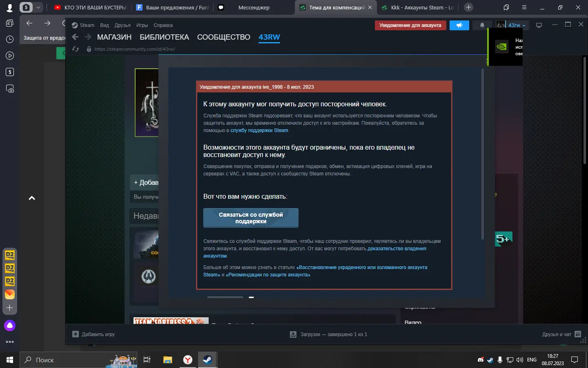
Task: Click the browser forward arrow
Action: [x=47, y=23]
